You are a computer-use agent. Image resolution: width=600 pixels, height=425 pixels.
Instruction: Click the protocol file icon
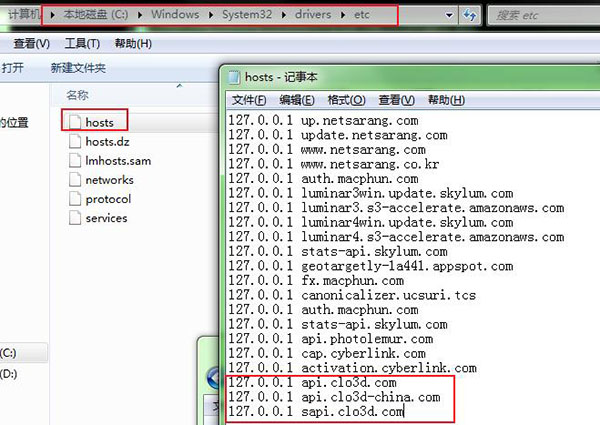click(75, 199)
